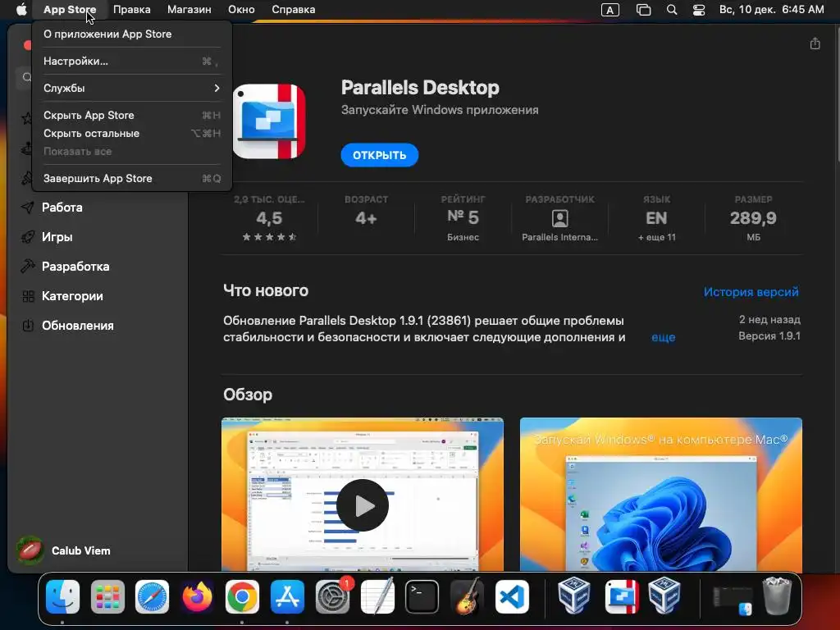Open the Правка menu
Screen dimensions: 840x630
coord(132,10)
